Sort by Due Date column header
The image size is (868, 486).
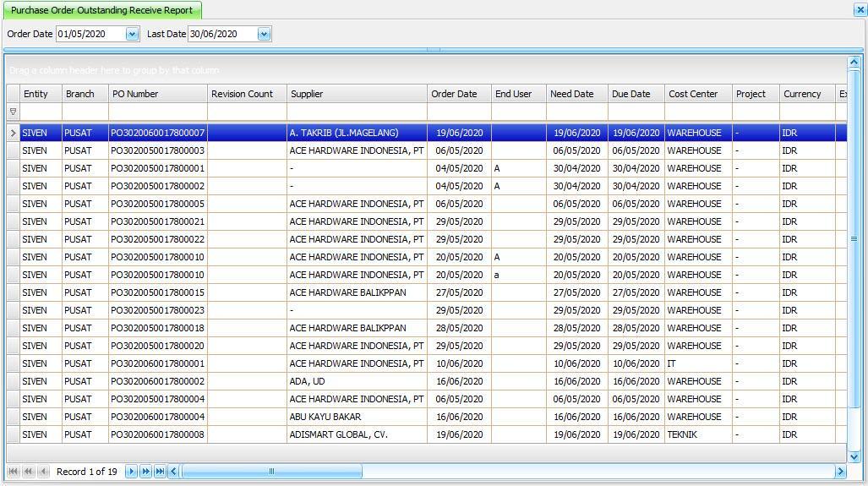[636, 94]
